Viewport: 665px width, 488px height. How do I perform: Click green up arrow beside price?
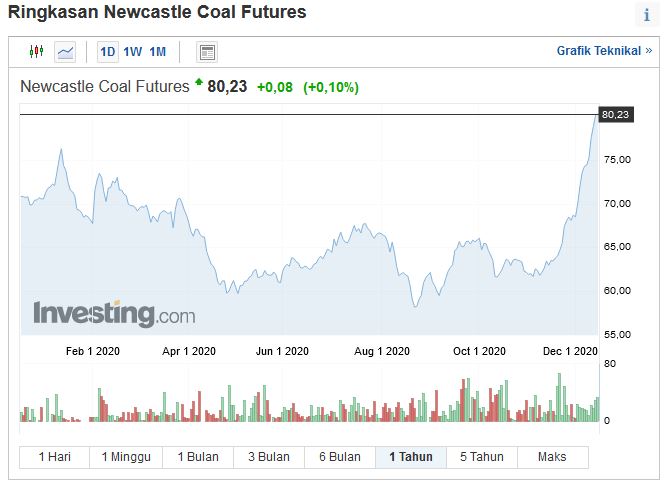click(x=198, y=82)
